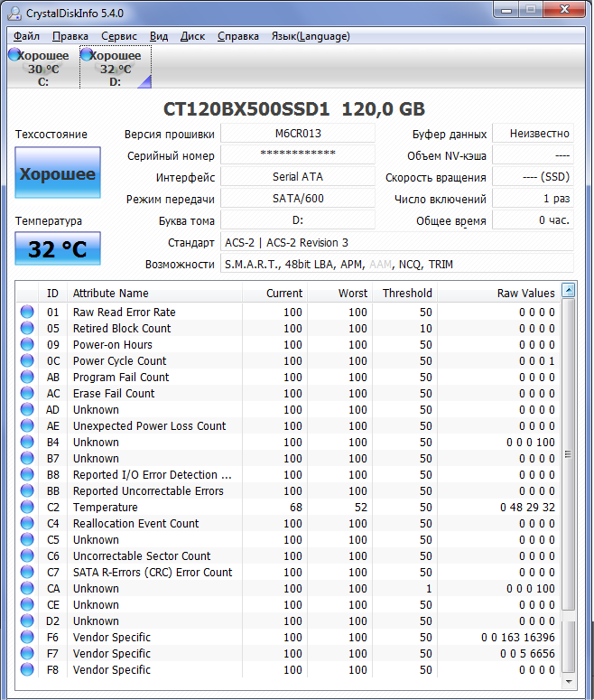
Task: Click the S.M.A.R.T. features field
Action: [397, 264]
